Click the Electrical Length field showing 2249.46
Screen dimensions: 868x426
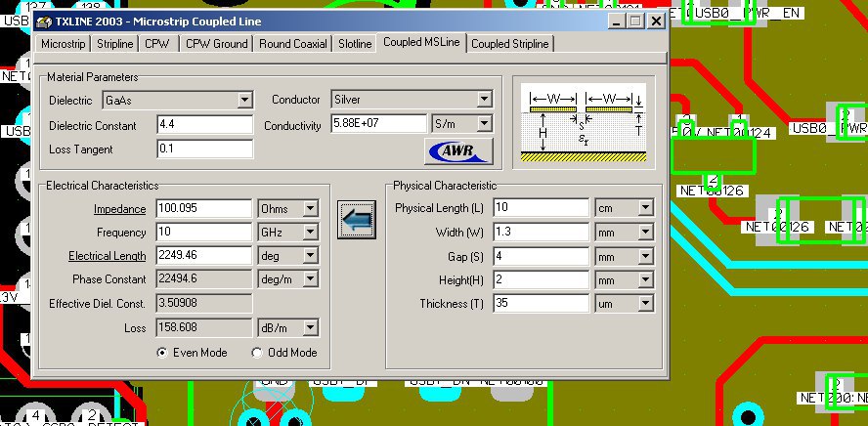click(x=204, y=256)
